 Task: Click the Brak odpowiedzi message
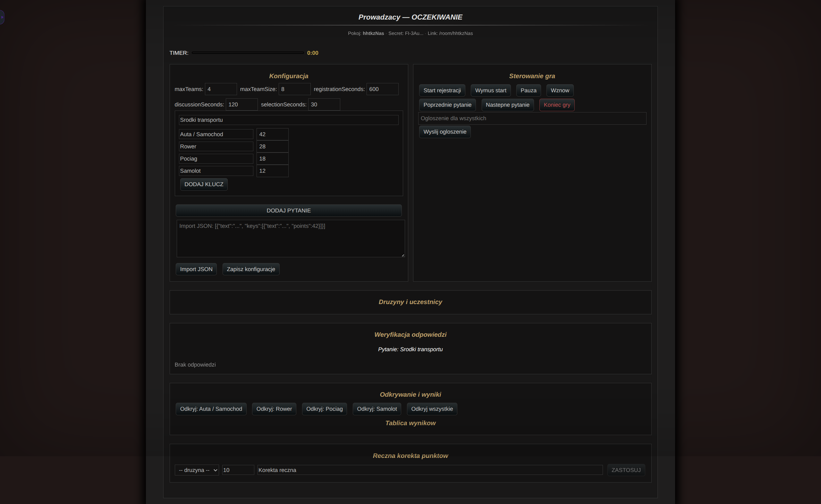(x=195, y=365)
